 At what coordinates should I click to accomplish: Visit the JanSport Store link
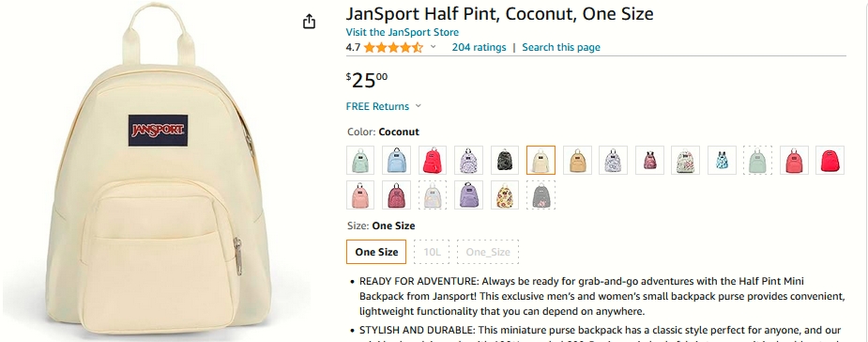click(x=402, y=32)
